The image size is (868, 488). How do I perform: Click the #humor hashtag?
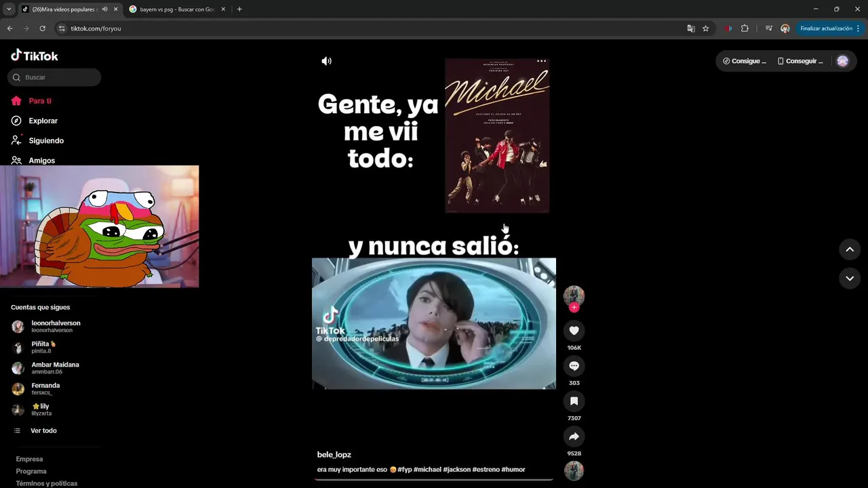[513, 469]
